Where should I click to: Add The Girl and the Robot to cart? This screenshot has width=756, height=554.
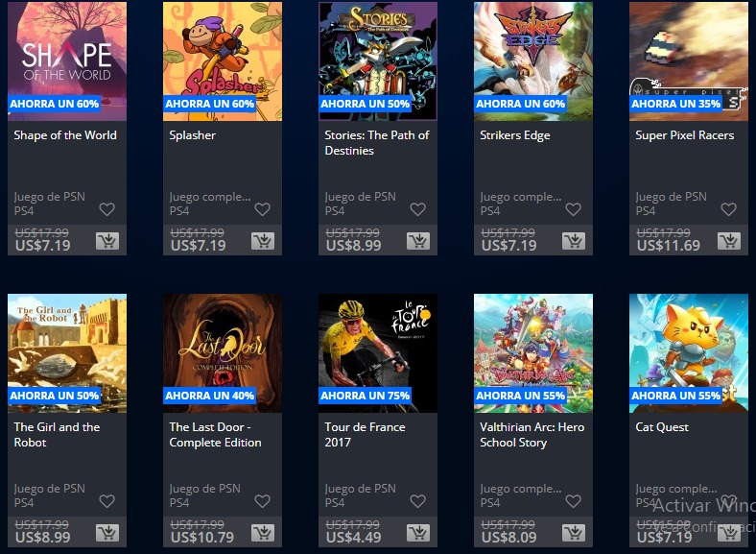[x=107, y=533]
